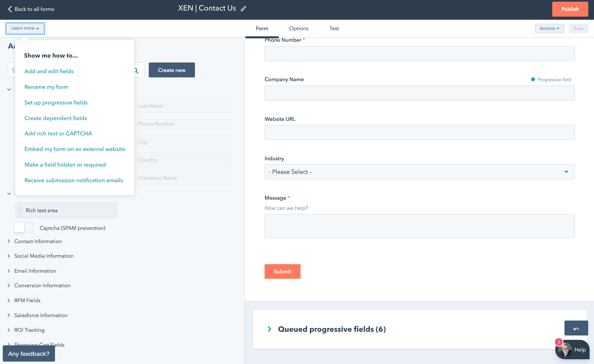Expand Contact Information group
Viewport: 594px width, 364px height.
click(x=9, y=241)
